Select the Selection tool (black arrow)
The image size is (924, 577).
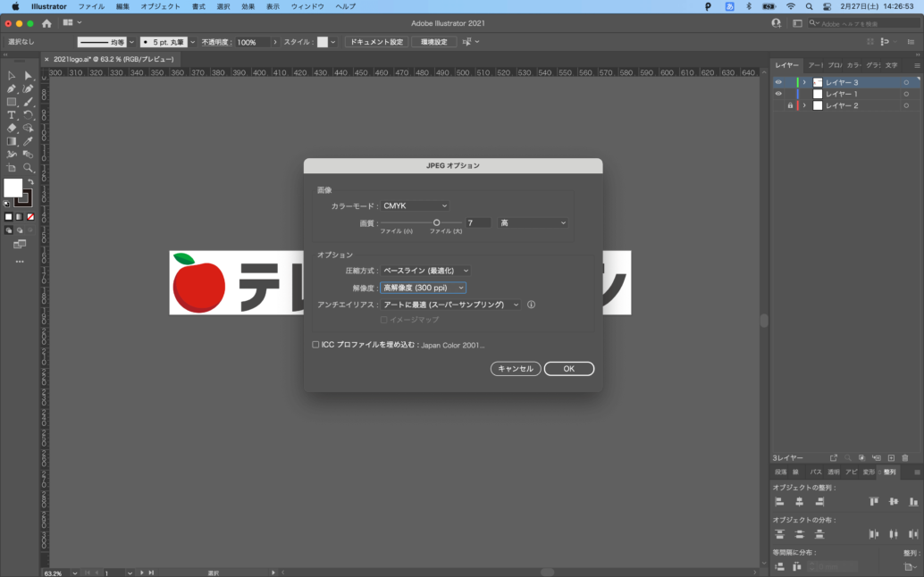tap(12, 76)
